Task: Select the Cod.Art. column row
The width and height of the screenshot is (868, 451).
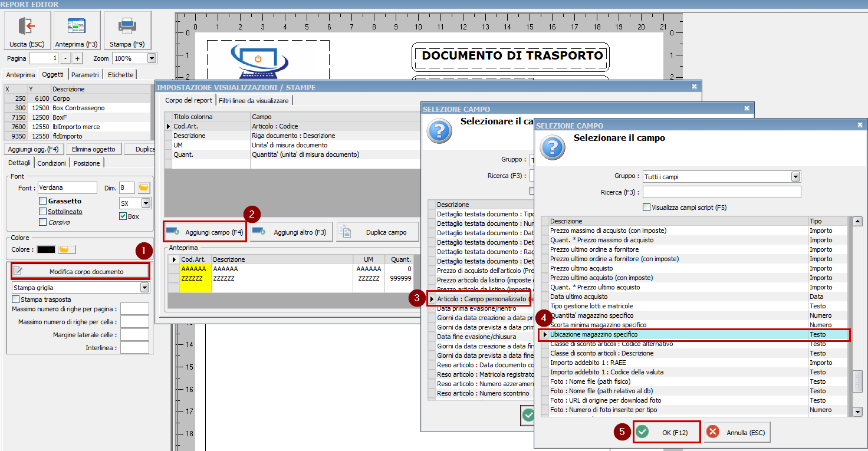Action: pos(292,126)
